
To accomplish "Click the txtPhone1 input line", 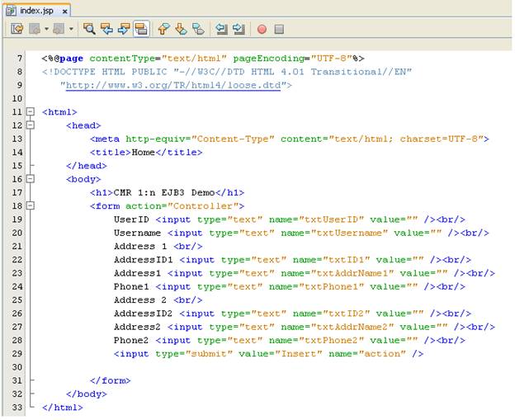I will (290, 286).
